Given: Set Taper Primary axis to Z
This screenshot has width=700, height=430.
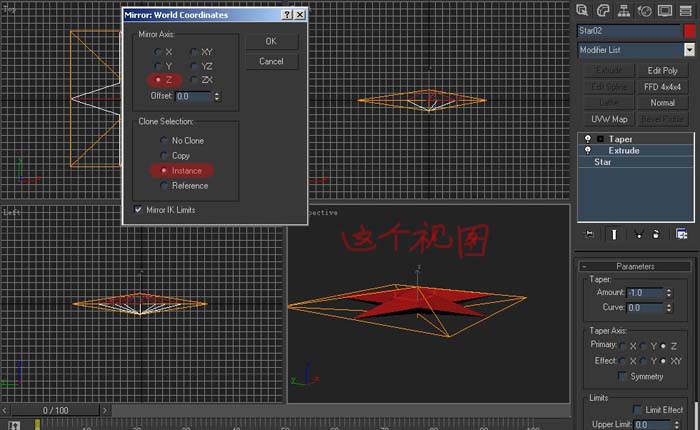Looking at the screenshot, I should click(663, 346).
